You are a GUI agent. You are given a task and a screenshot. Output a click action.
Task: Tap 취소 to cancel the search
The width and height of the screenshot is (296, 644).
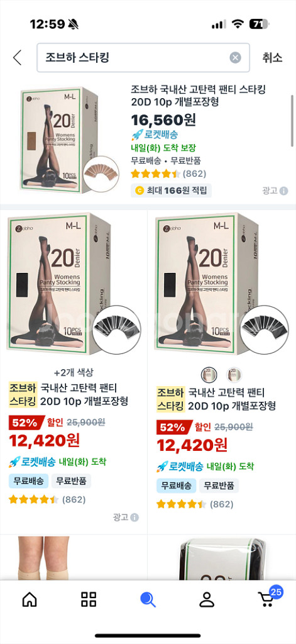click(x=273, y=57)
